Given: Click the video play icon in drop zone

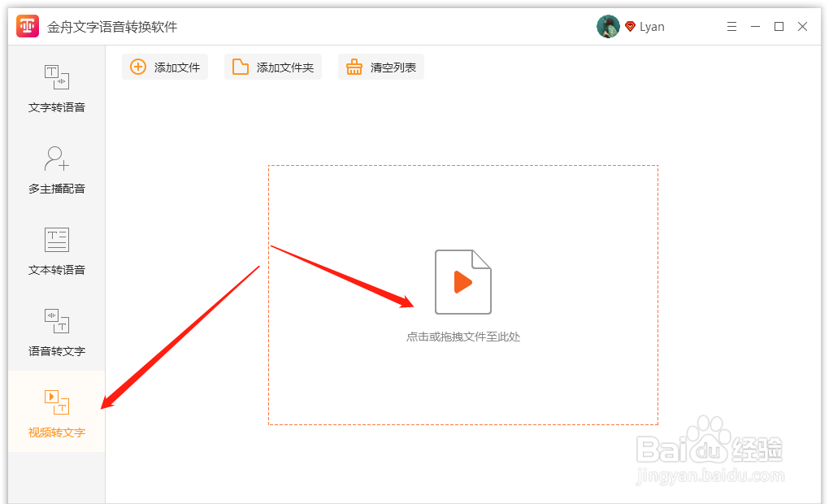Looking at the screenshot, I should coord(462,282).
